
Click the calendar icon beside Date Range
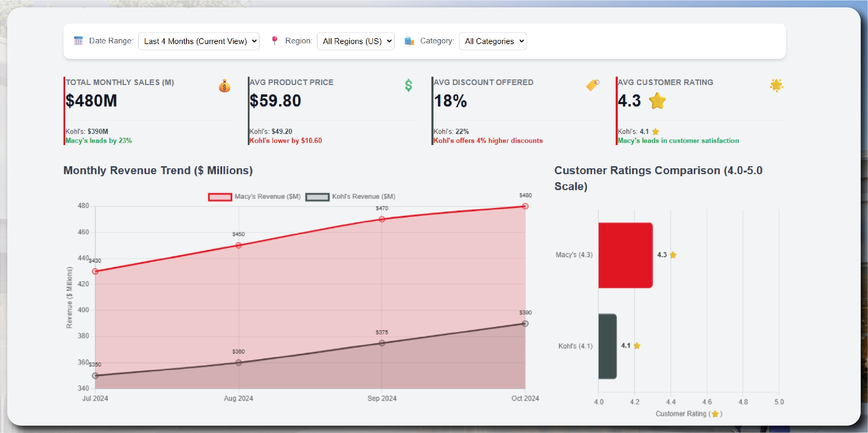[78, 41]
